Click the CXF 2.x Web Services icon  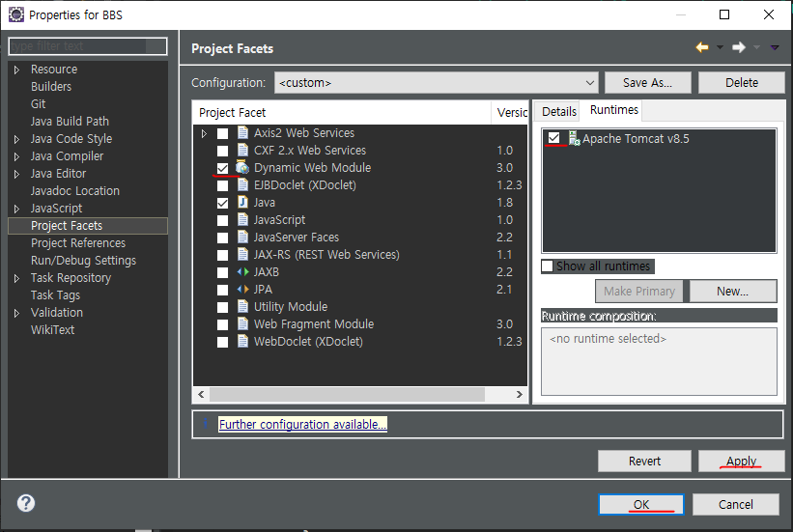coord(242,151)
